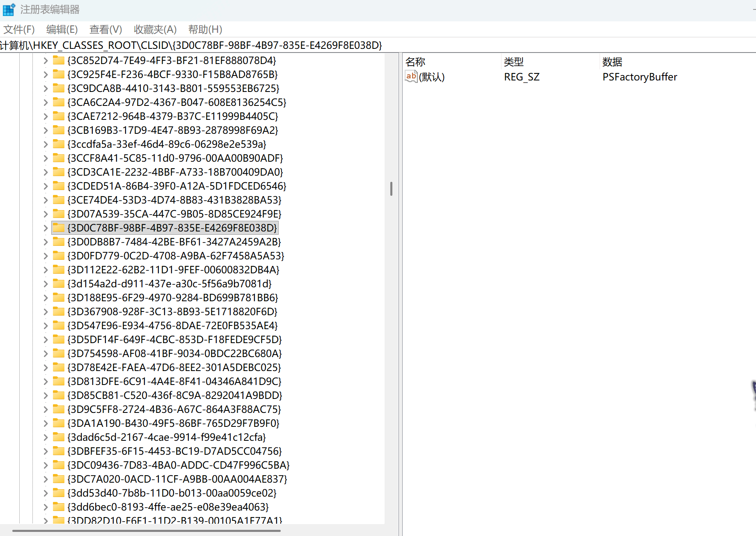The height and width of the screenshot is (536, 756).
Task: Expand the {3D0C78BF-98BF-4B97-835E-E4269F8E038D} key
Action: point(46,228)
